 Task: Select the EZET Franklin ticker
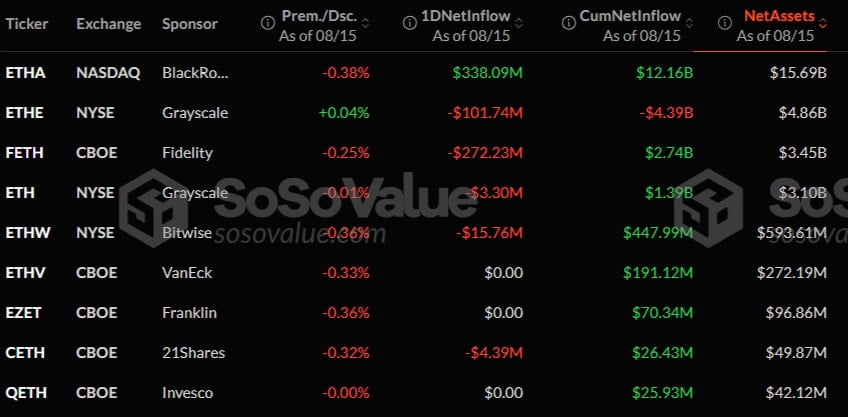coord(25,312)
